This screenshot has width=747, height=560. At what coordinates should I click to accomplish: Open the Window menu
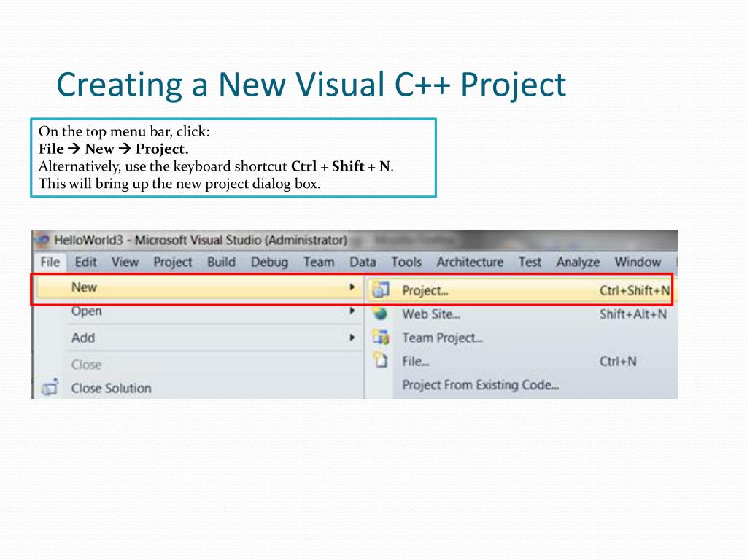click(638, 262)
